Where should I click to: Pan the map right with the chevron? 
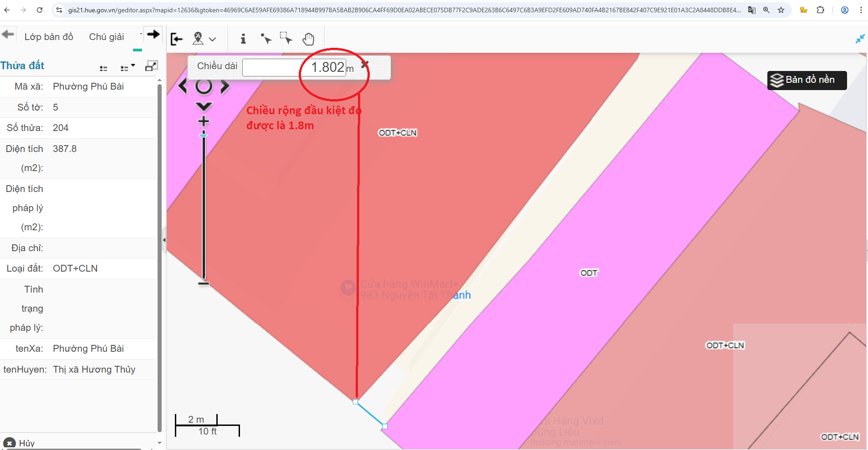[x=225, y=86]
